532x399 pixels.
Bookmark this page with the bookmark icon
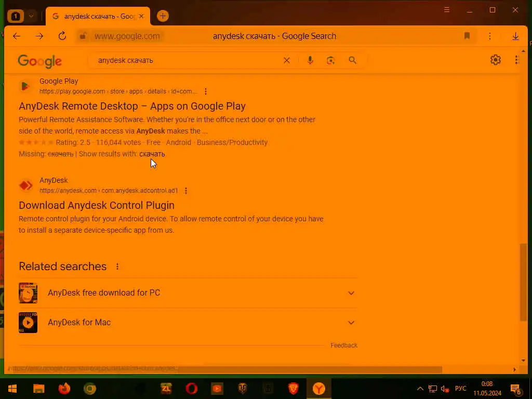467,36
